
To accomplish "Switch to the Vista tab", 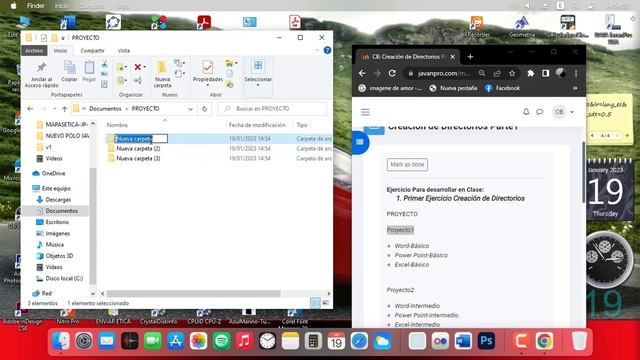I will tap(124, 50).
